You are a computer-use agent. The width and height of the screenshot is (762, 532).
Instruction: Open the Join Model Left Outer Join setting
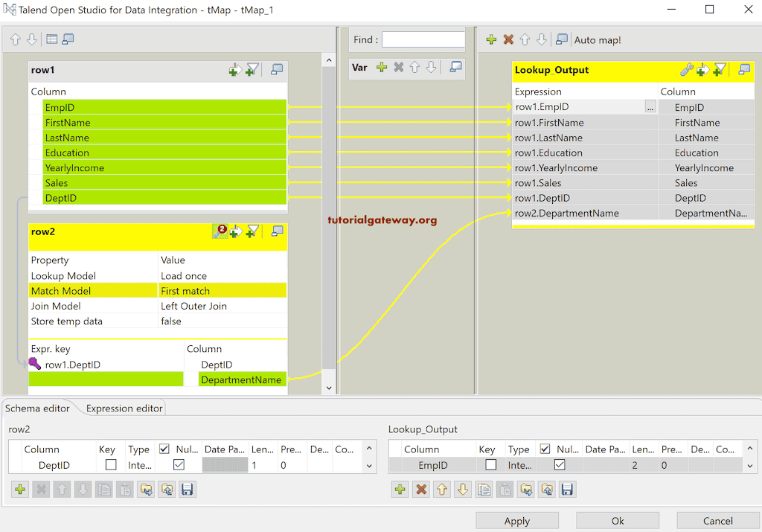pyautogui.click(x=222, y=305)
